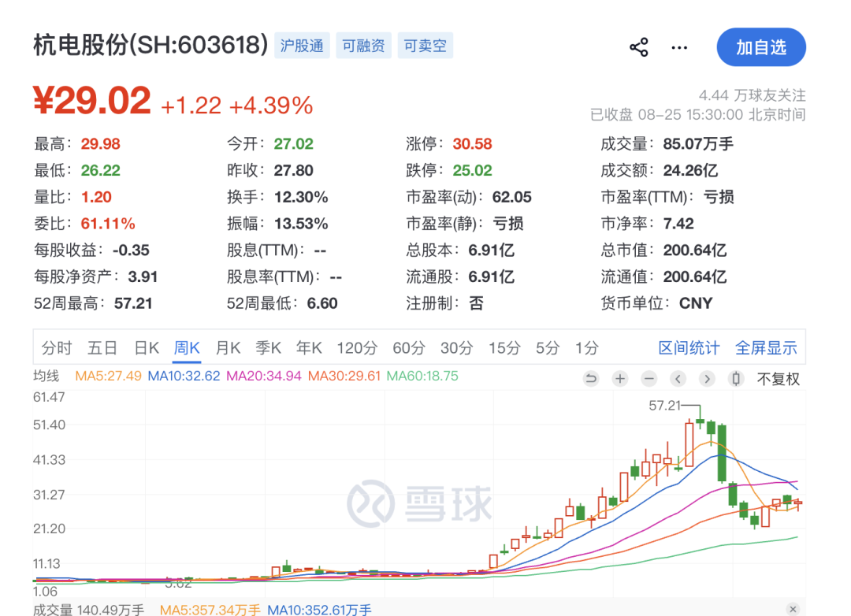Click the 成交量 value 85.07万手

[698, 144]
